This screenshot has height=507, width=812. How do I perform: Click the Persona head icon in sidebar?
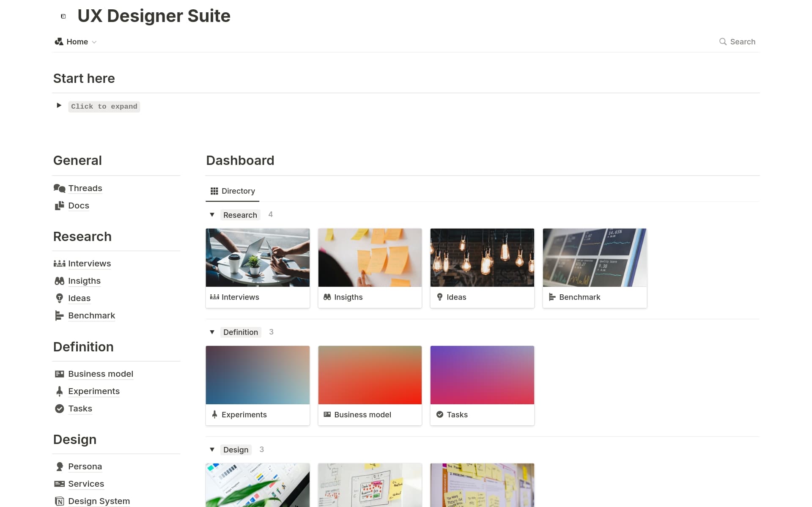coord(59,466)
